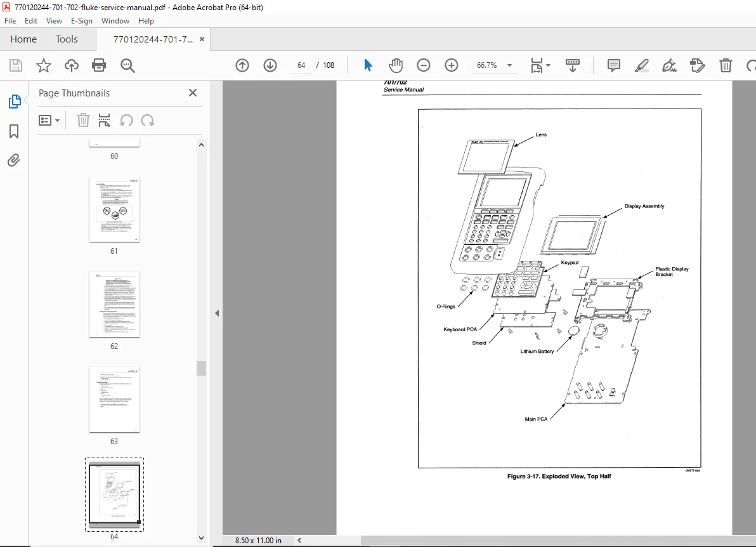756x547 pixels.
Task: Go to the next page arrow
Action: [270, 65]
